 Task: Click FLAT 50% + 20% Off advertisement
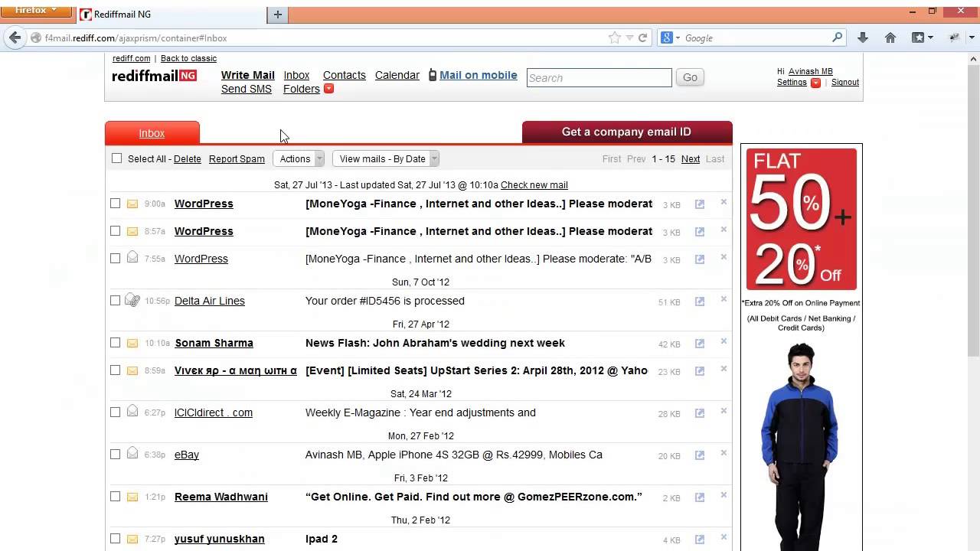tap(802, 219)
